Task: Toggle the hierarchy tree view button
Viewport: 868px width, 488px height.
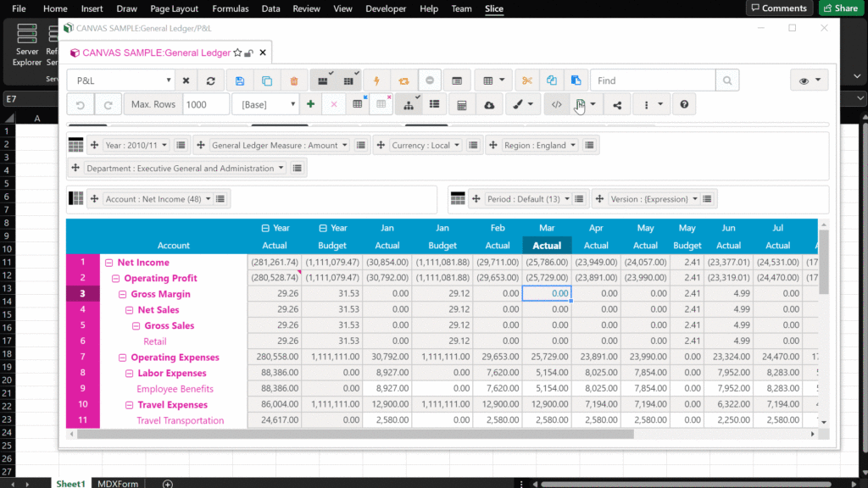Action: [409, 105]
